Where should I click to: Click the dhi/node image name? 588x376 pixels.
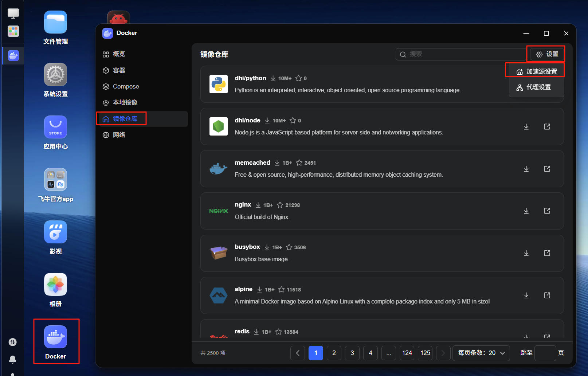[x=247, y=120]
